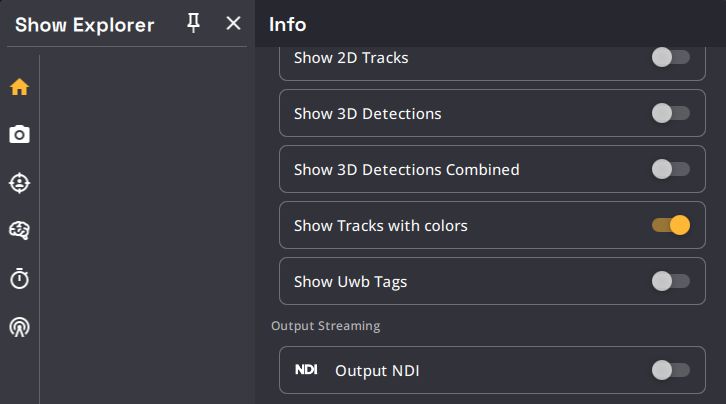Pin the Show Explorer panel
This screenshot has height=404, width=726.
[x=194, y=23]
